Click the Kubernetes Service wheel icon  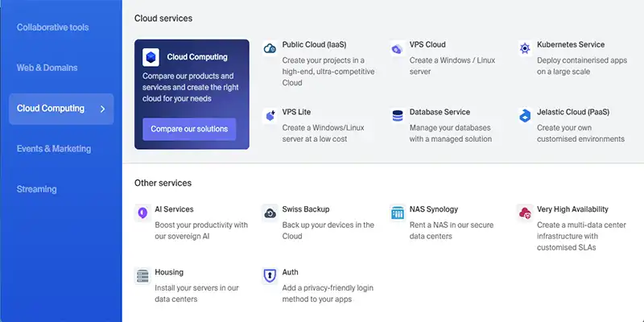click(x=524, y=48)
